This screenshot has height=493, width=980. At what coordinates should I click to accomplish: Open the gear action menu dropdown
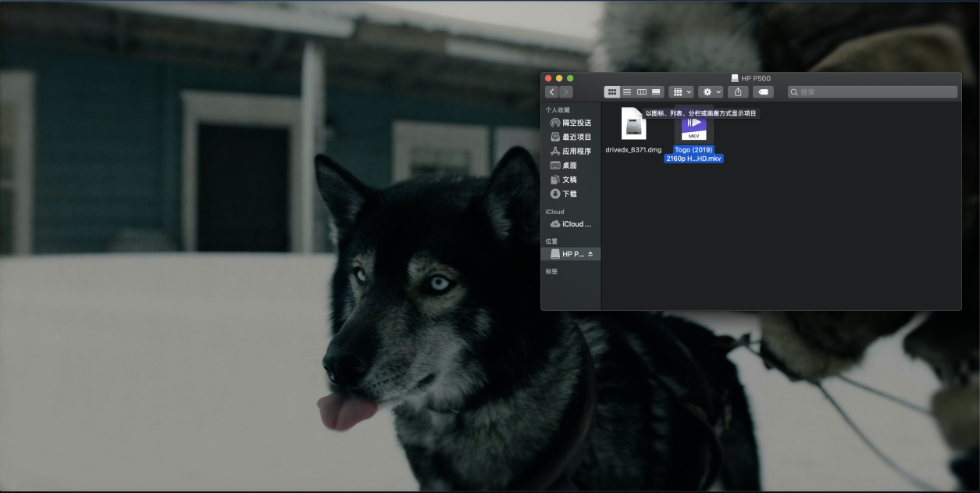pos(711,92)
